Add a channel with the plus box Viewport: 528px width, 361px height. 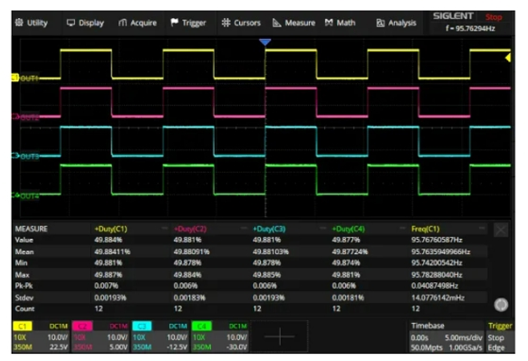click(x=279, y=336)
